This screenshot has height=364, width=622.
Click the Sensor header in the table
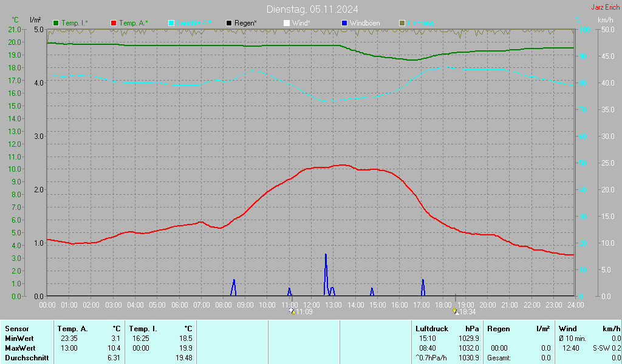(17, 329)
